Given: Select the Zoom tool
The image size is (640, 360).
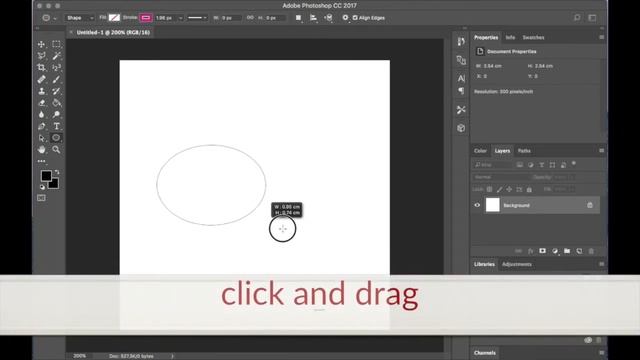Looking at the screenshot, I should [x=56, y=150].
